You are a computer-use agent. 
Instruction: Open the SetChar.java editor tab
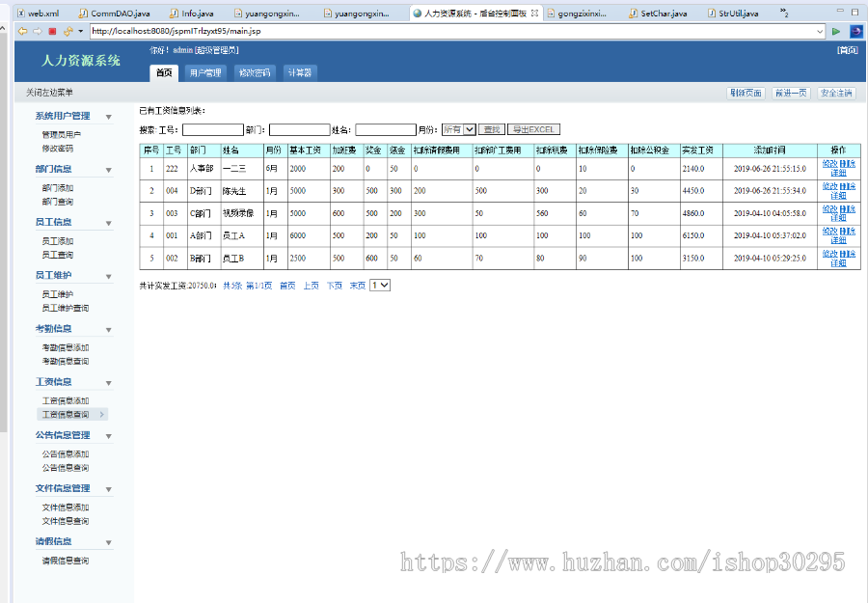point(659,14)
